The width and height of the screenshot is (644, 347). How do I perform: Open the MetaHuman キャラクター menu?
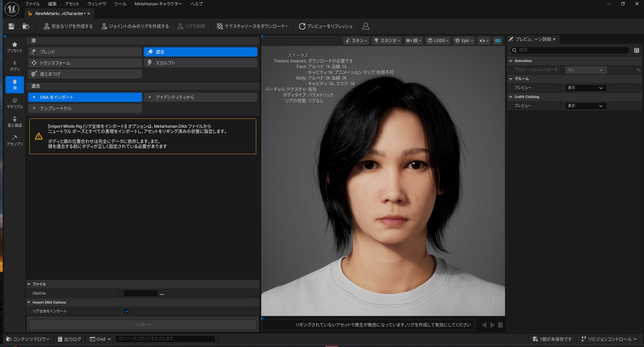[x=158, y=4]
